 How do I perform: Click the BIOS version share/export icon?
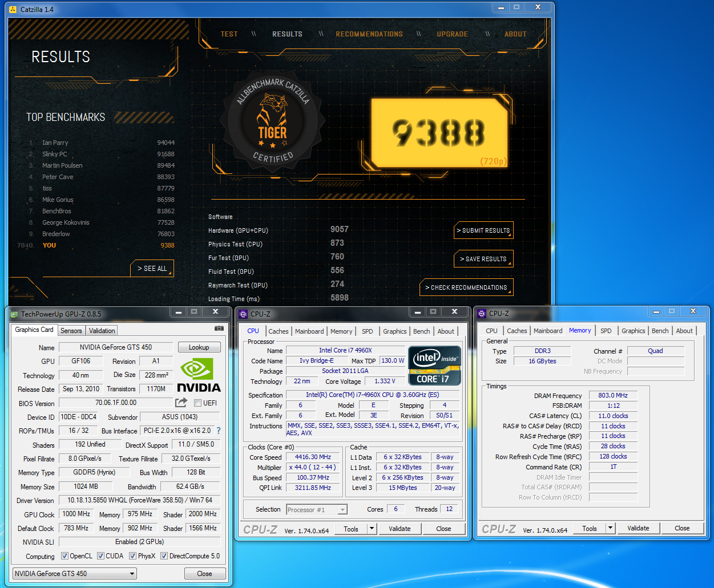[181, 403]
